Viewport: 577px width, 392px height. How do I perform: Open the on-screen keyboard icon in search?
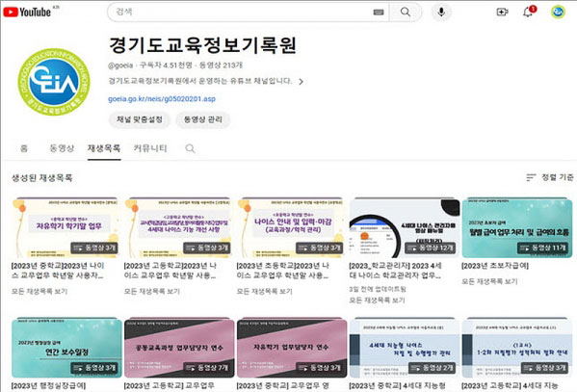[x=379, y=13]
